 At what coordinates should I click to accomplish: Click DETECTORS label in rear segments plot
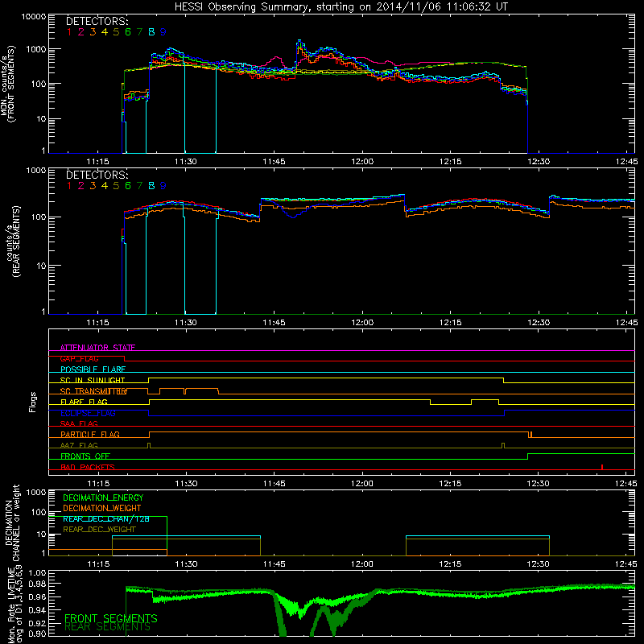pos(97,175)
